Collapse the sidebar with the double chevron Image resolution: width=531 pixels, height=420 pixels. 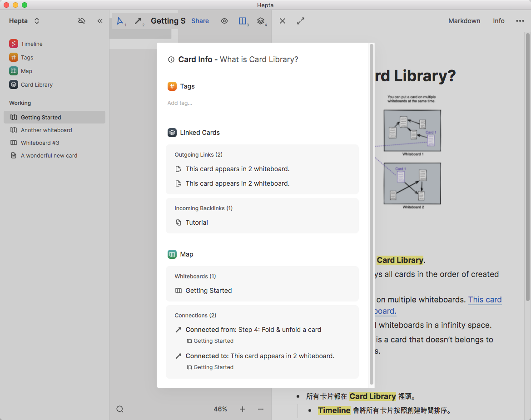pos(100,21)
